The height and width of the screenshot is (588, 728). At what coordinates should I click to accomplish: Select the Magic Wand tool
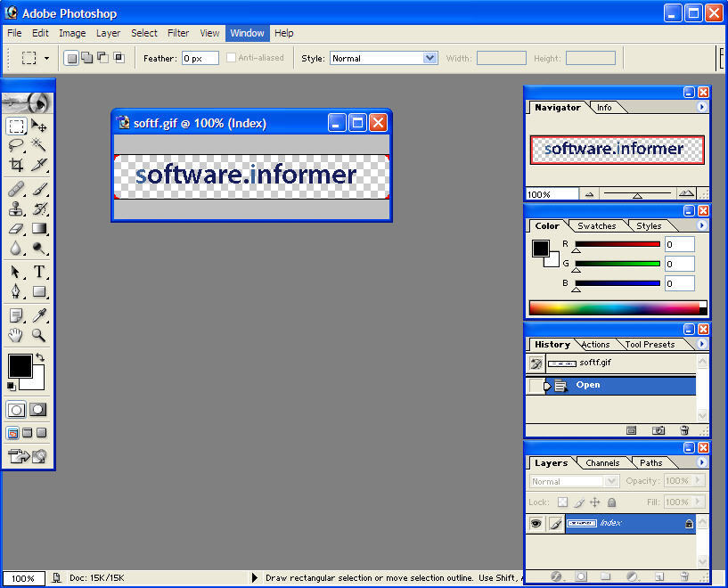[x=39, y=145]
